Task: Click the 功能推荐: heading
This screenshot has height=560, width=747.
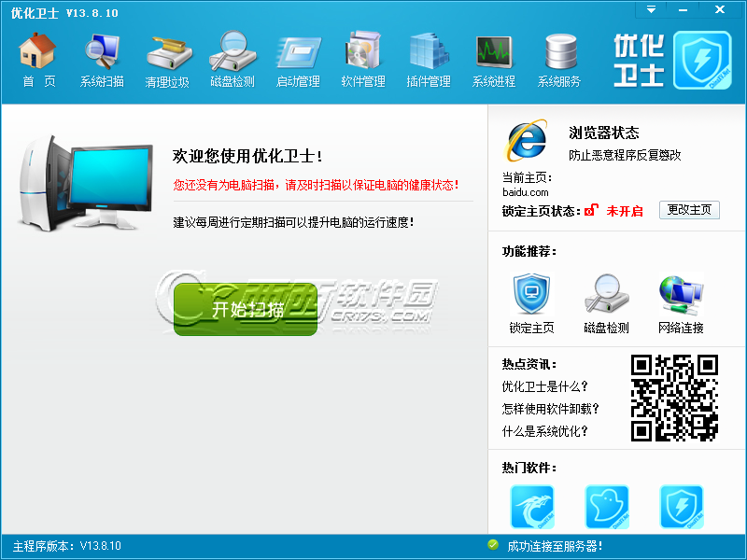Action: point(529,251)
